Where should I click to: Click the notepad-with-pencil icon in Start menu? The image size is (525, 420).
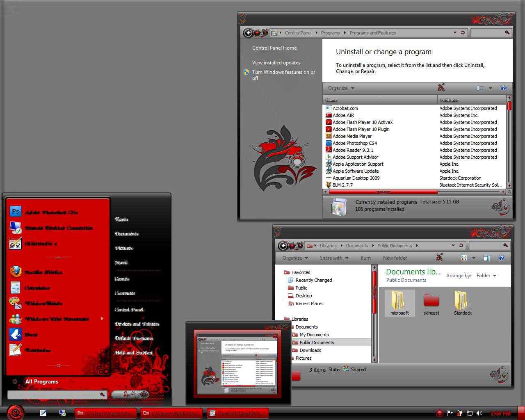(x=15, y=350)
